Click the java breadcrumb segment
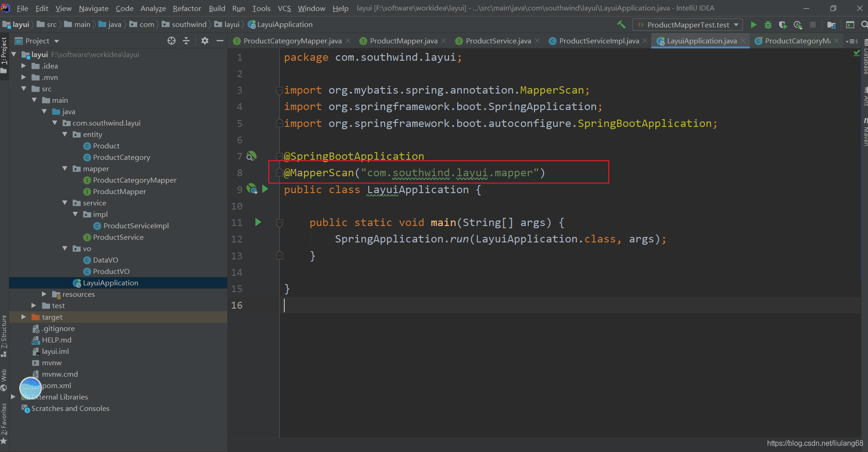Image resolution: width=868 pixels, height=452 pixels. click(115, 24)
